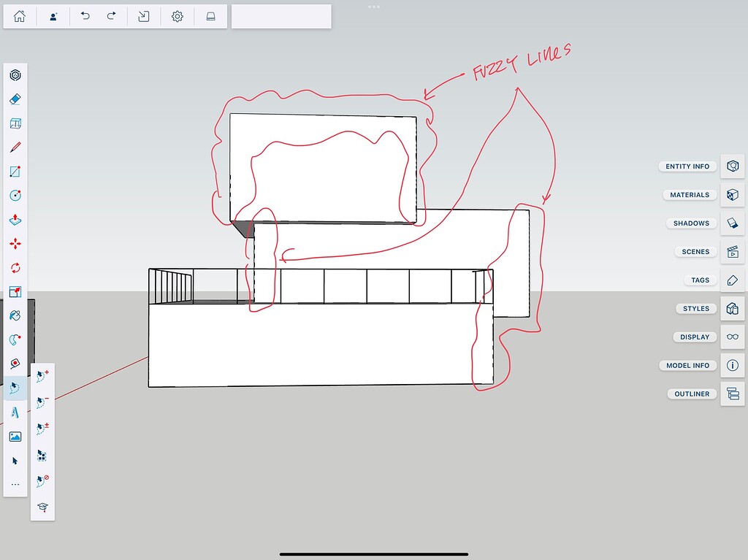Open the Paint Bucket tool
The height and width of the screenshot is (560, 748).
tap(15, 315)
